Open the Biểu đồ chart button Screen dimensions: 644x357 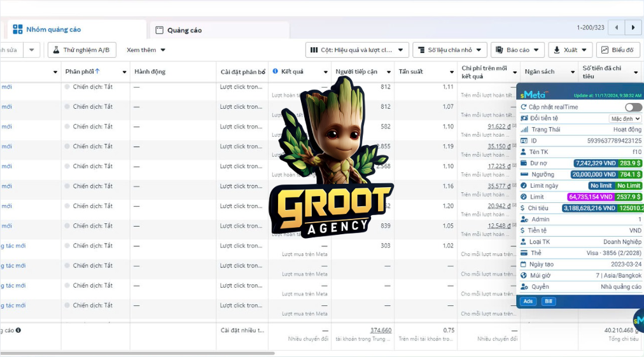(x=618, y=50)
